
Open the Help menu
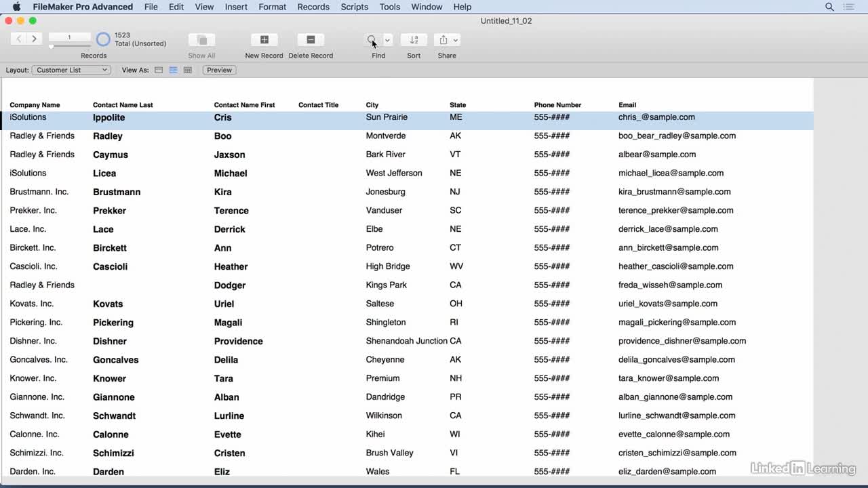(462, 7)
